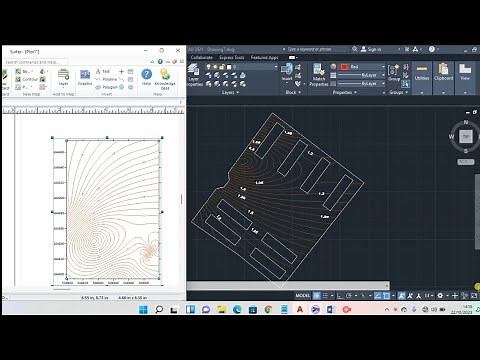Open Surfer Help icon
480x360 pixels.
[146, 77]
